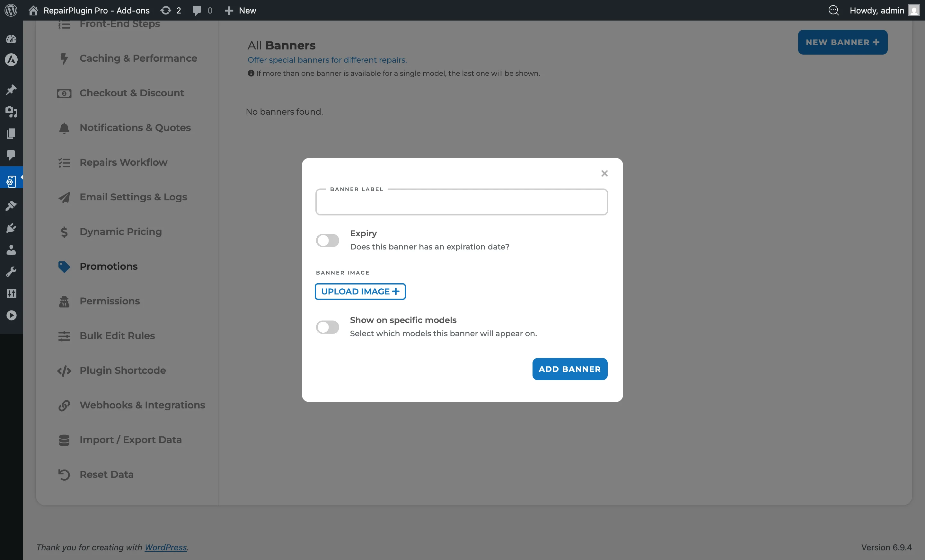Image resolution: width=925 pixels, height=560 pixels.
Task: Open Media icon in WP sidebar
Action: click(x=11, y=111)
